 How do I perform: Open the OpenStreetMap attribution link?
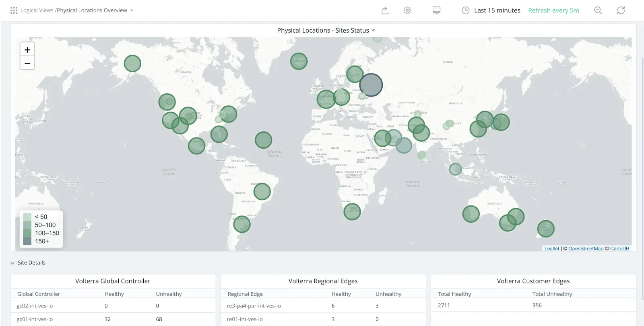(586, 249)
